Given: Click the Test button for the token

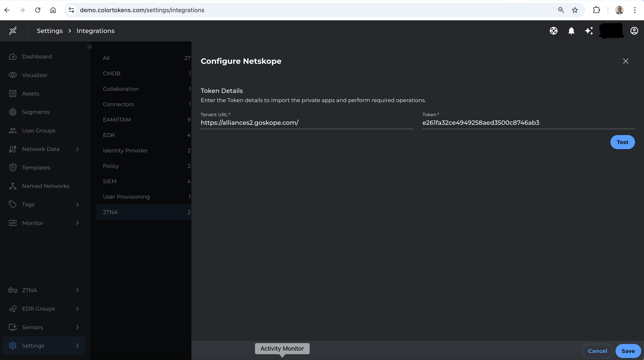Looking at the screenshot, I should [622, 142].
